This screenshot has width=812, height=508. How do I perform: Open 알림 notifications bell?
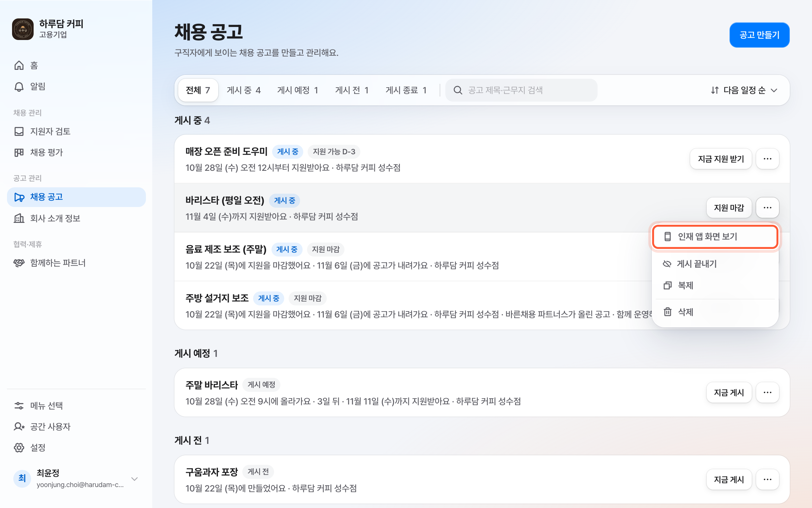click(x=76, y=86)
